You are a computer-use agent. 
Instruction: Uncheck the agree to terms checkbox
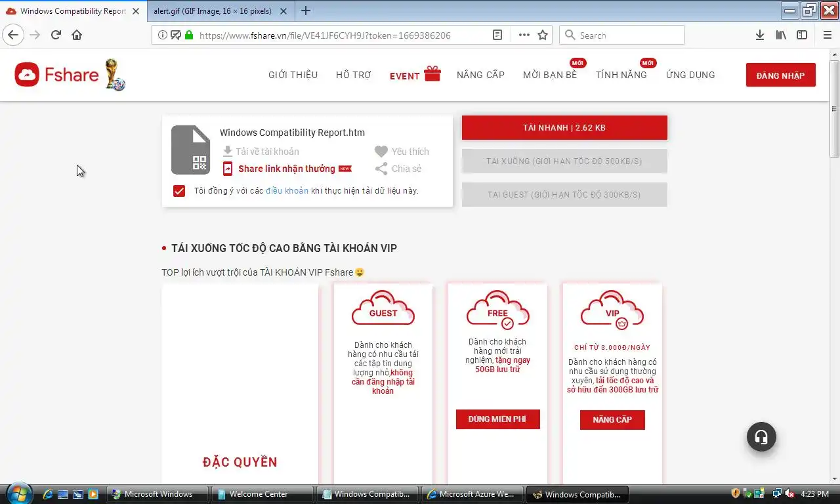click(179, 191)
